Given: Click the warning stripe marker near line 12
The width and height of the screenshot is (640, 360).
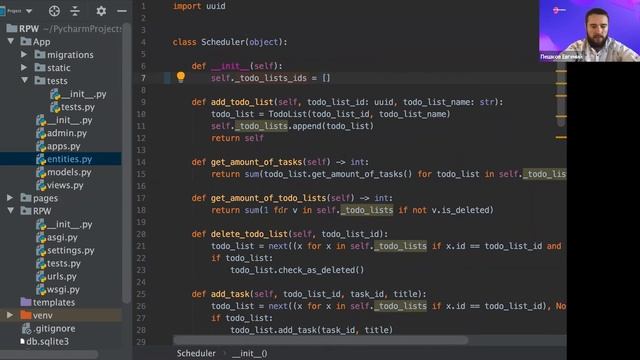Looking at the screenshot, I should (561, 138).
